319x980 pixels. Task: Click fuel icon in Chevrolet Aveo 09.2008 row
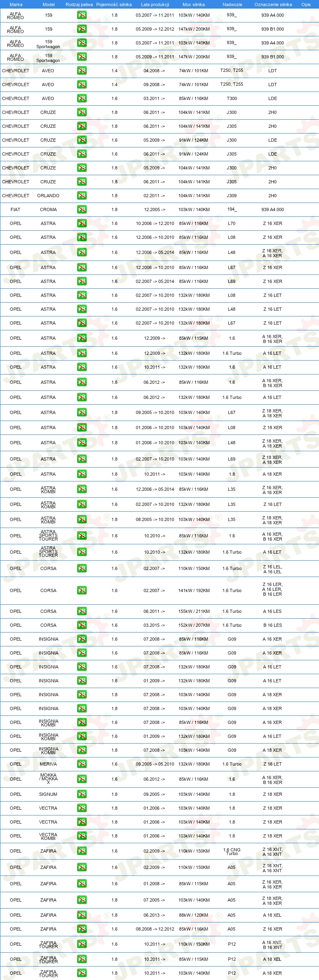pos(82,85)
